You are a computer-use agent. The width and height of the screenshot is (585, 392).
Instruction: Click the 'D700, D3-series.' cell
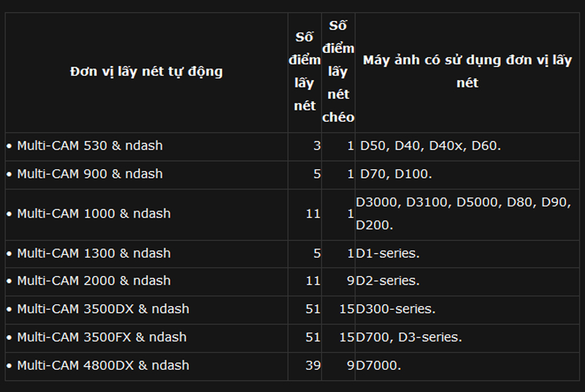click(409, 337)
